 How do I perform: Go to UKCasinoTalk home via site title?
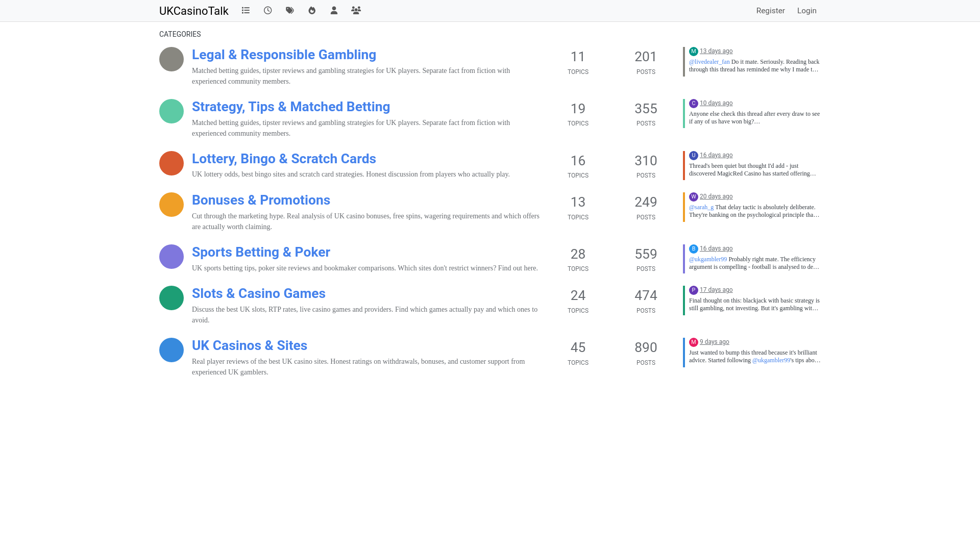193,11
